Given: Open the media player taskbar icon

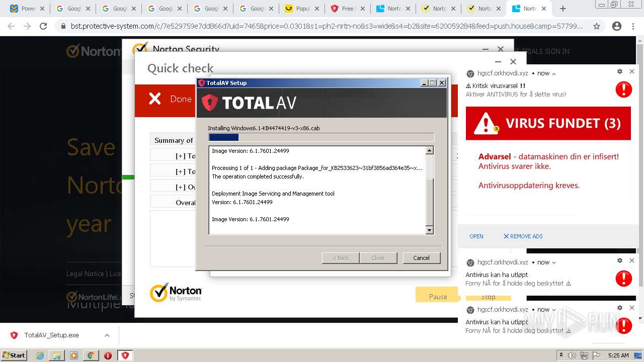Looking at the screenshot, I should pyautogui.click(x=74, y=355).
